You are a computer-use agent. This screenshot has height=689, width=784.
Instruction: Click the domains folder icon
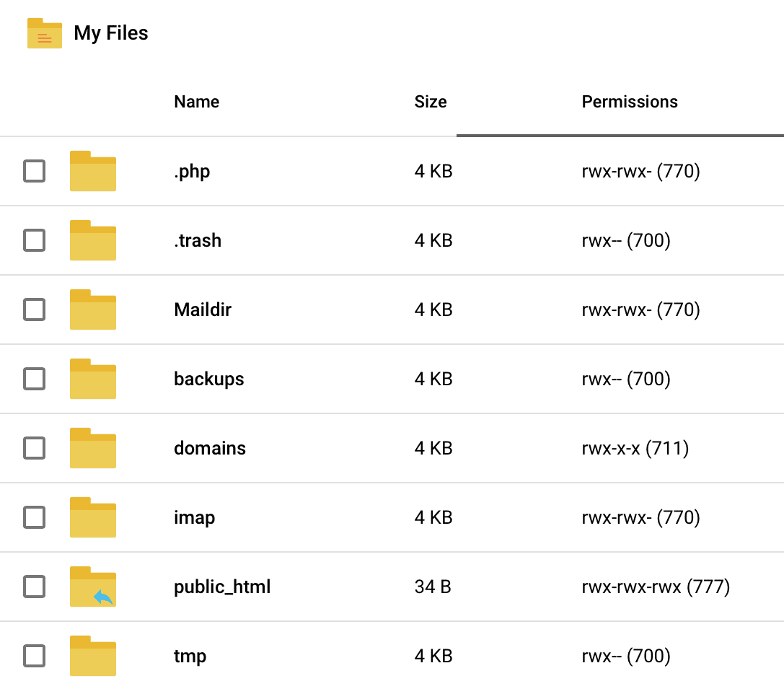coord(92,448)
